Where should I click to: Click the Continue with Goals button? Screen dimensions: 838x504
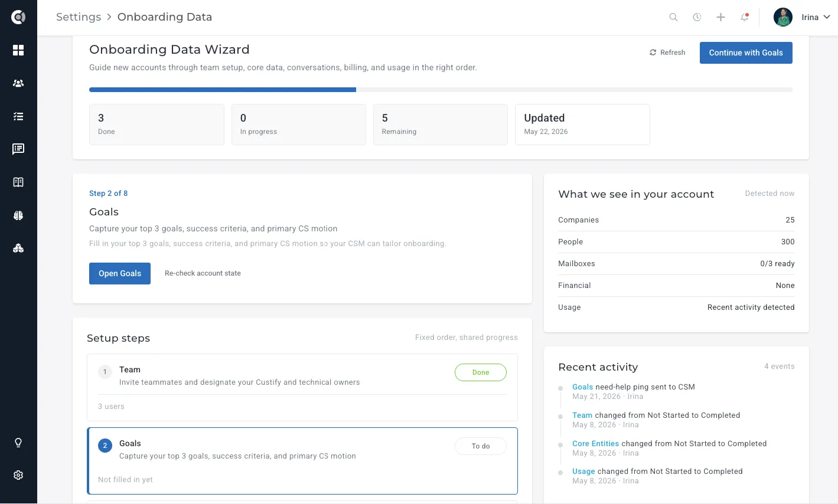coord(746,53)
